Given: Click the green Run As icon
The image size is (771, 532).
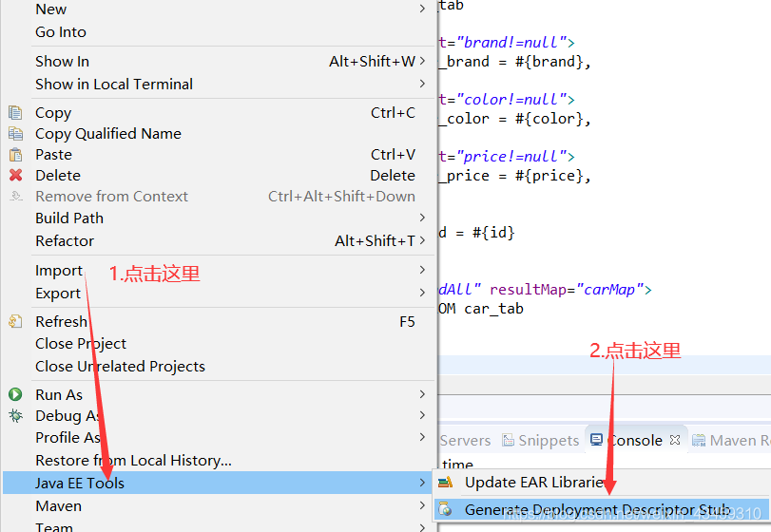Looking at the screenshot, I should pyautogui.click(x=15, y=394).
